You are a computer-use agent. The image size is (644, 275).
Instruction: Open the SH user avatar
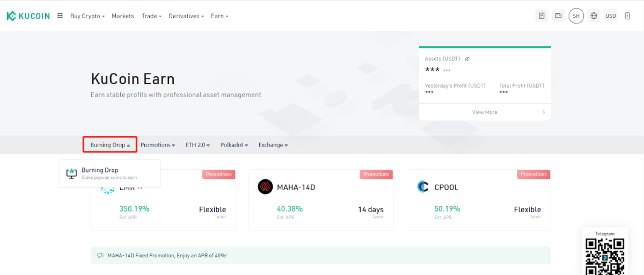click(x=576, y=16)
